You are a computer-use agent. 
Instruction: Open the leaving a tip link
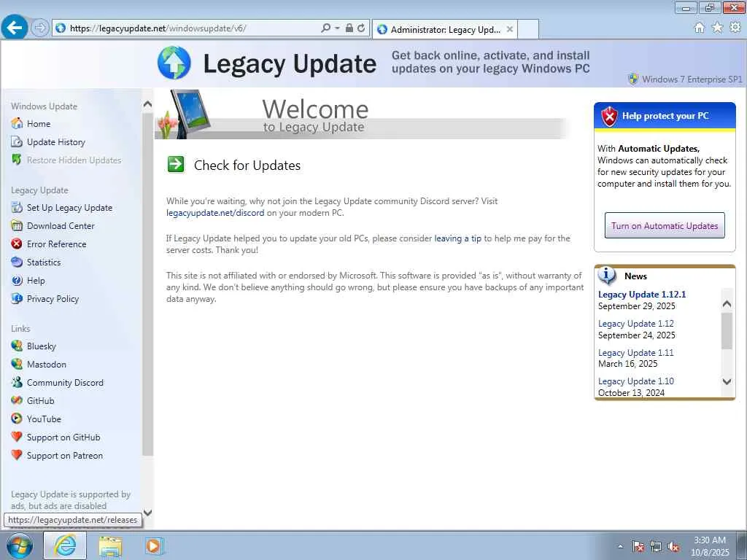(x=458, y=238)
